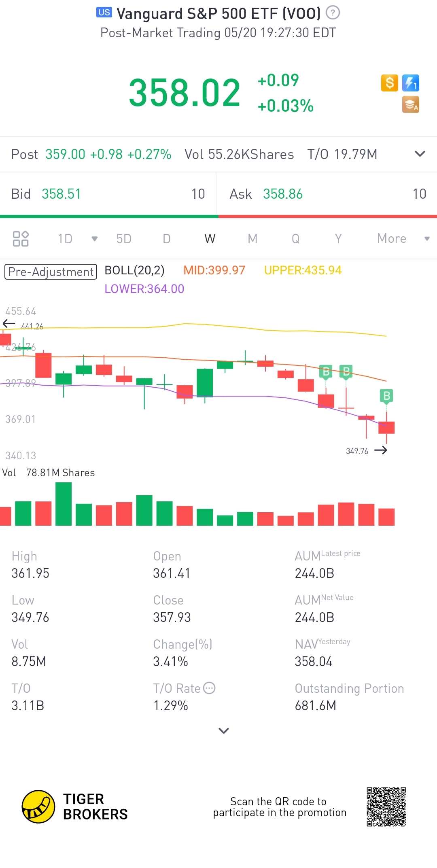Tap the T/O Rate value 1.29%
This screenshot has height=868, width=437.
(x=170, y=706)
